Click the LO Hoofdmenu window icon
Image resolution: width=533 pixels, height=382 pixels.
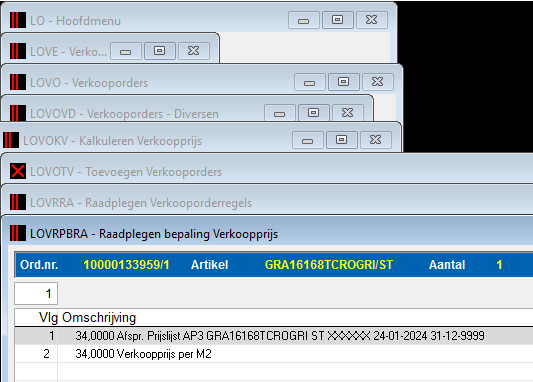tap(18, 20)
